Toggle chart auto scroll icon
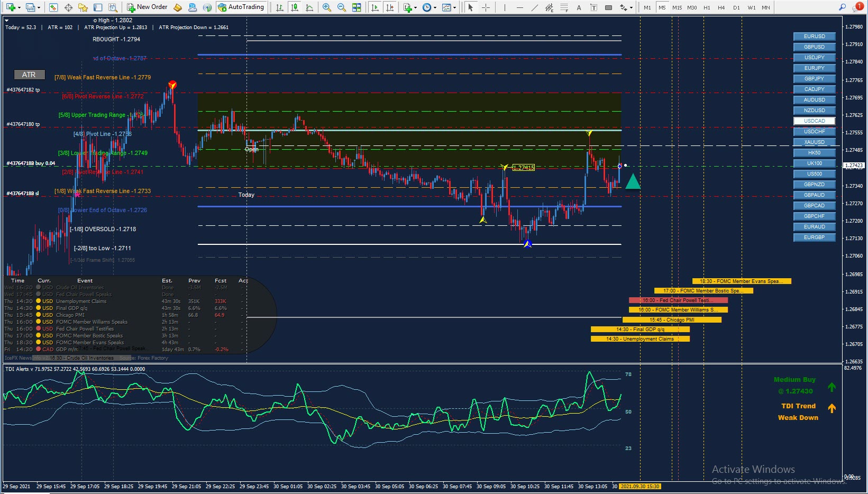Viewport: 868px width, 494px height. tap(375, 7)
